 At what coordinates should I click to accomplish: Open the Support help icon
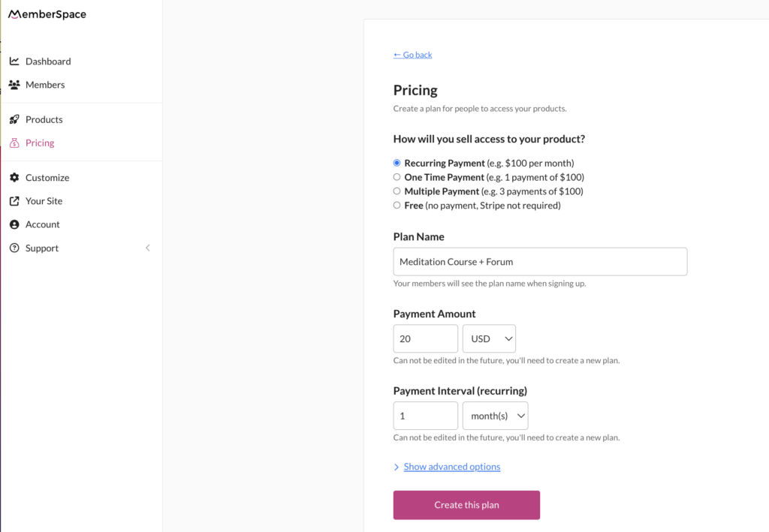coord(16,248)
